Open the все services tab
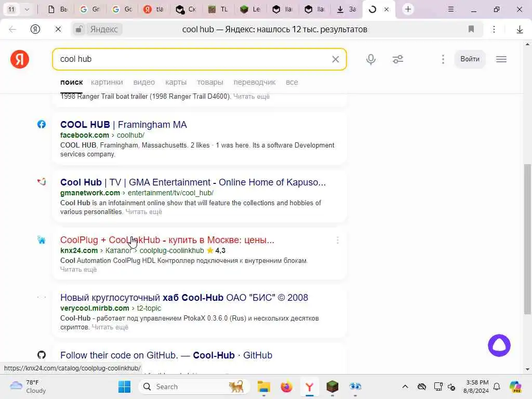Screen dimensions: 532x399 (292, 82)
